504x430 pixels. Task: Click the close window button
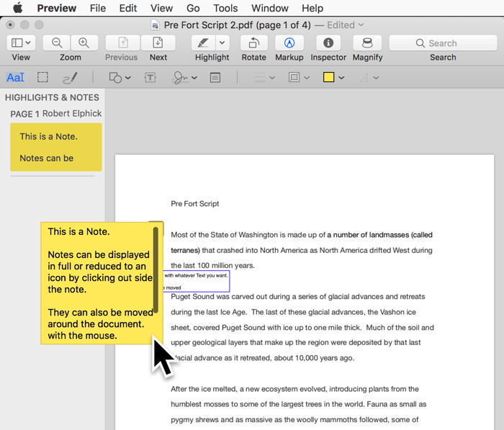[x=10, y=24]
